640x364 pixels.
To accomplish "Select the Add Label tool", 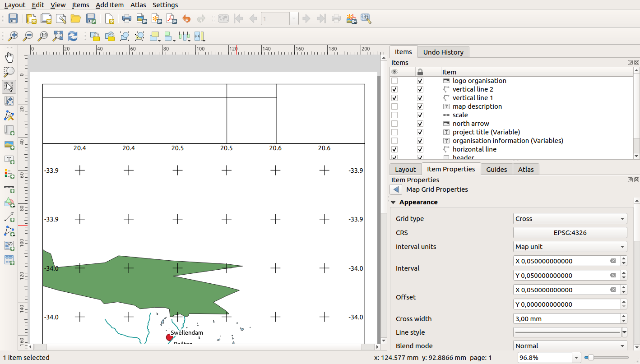I will tap(9, 159).
